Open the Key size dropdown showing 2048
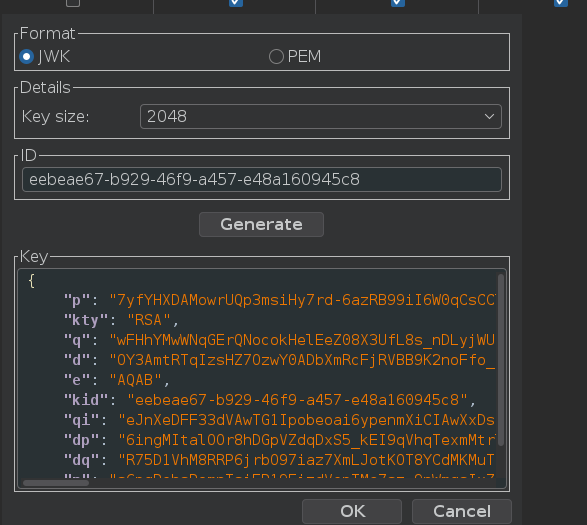The width and height of the screenshot is (587, 525). pyautogui.click(x=321, y=116)
